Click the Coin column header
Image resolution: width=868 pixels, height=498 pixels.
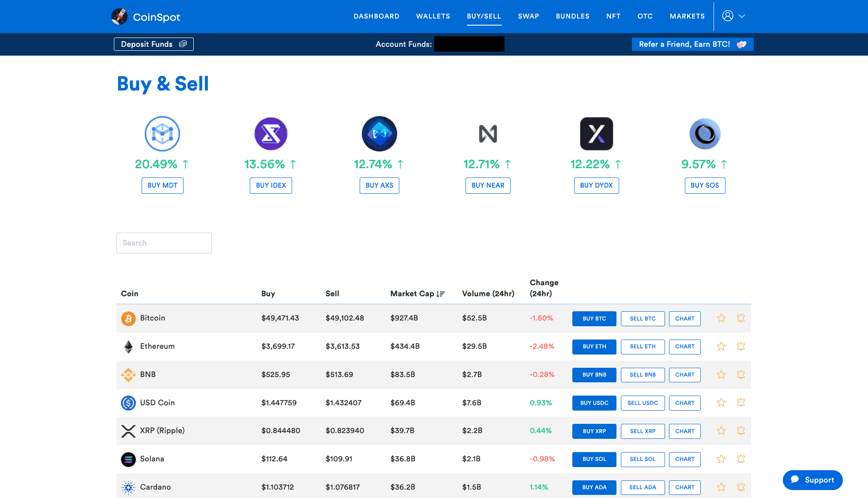(130, 294)
